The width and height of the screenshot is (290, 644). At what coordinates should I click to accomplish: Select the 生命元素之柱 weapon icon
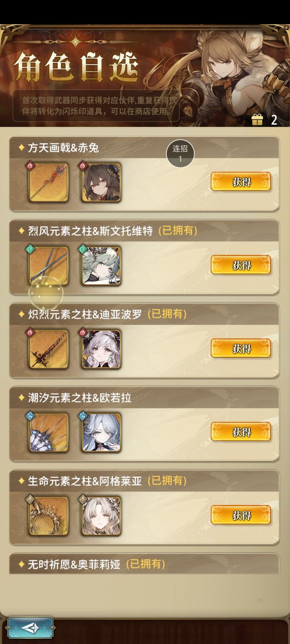(x=48, y=516)
